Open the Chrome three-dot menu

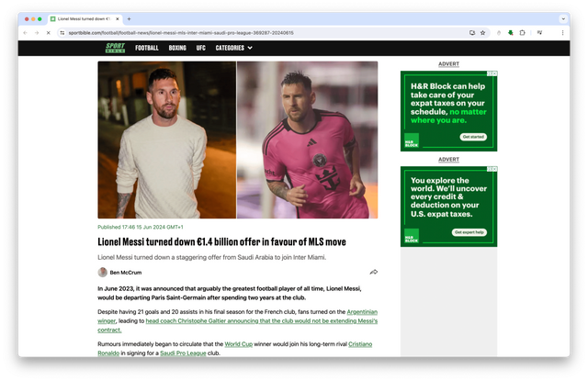[x=561, y=32]
